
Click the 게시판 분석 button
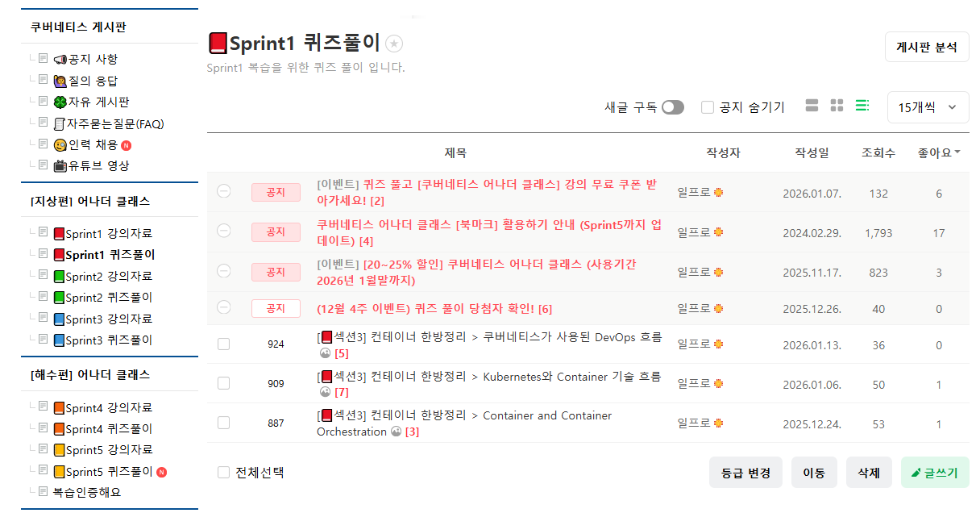coord(926,47)
